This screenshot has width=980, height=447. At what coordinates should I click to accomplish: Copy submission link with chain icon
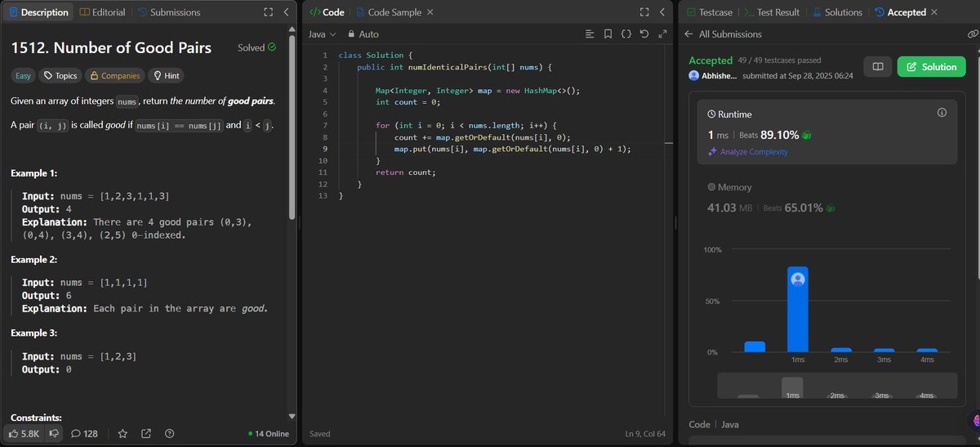(x=971, y=34)
